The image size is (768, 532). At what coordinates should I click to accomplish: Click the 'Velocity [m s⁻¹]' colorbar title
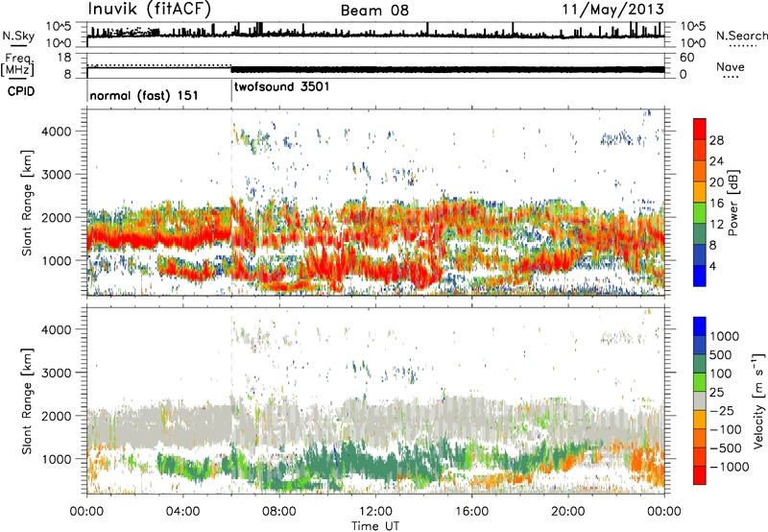[x=758, y=400]
